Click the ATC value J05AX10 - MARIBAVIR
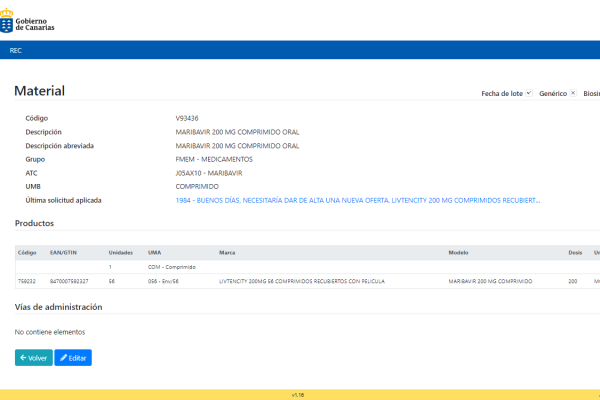Viewport: 600px width, 400px height. [x=208, y=173]
